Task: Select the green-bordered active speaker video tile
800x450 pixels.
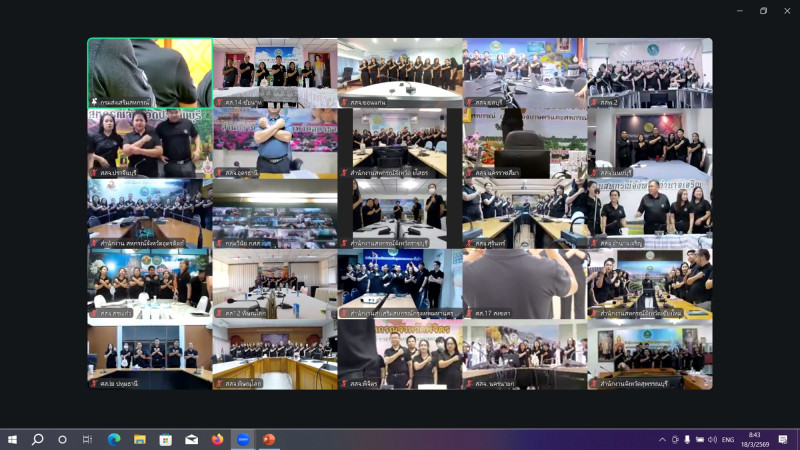Action: [x=150, y=73]
